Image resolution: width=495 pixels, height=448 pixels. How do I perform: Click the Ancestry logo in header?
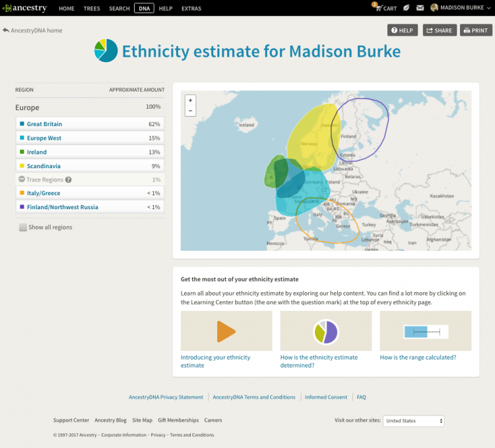pyautogui.click(x=24, y=8)
